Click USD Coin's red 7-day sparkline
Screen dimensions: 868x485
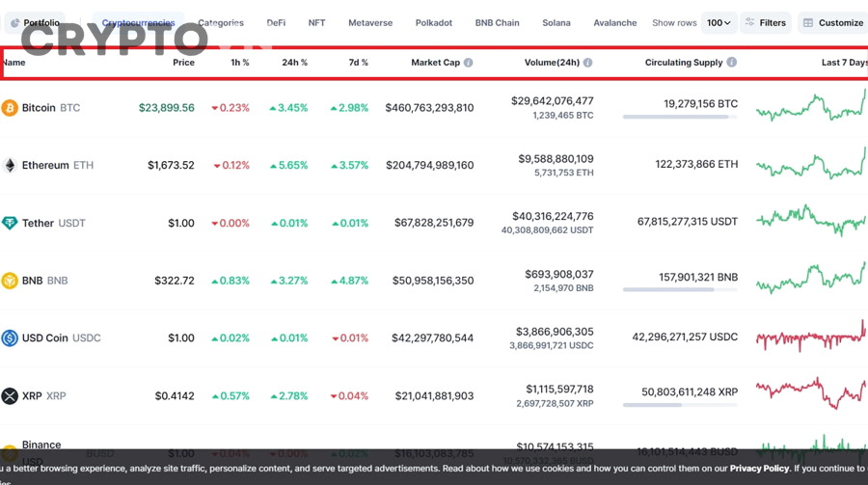[811, 337]
